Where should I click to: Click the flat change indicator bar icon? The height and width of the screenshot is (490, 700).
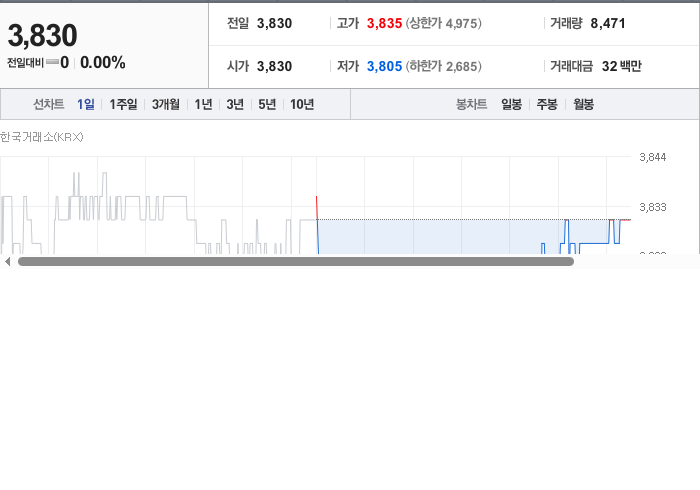pyautogui.click(x=52, y=62)
